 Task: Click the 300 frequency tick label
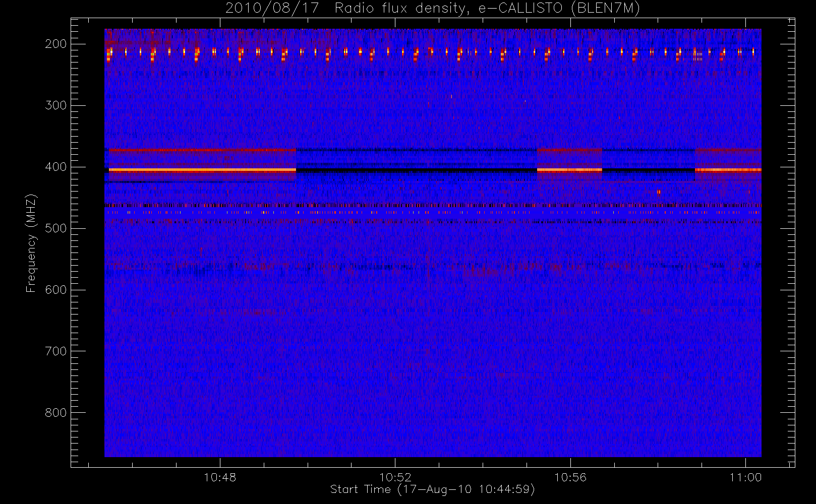(55, 105)
